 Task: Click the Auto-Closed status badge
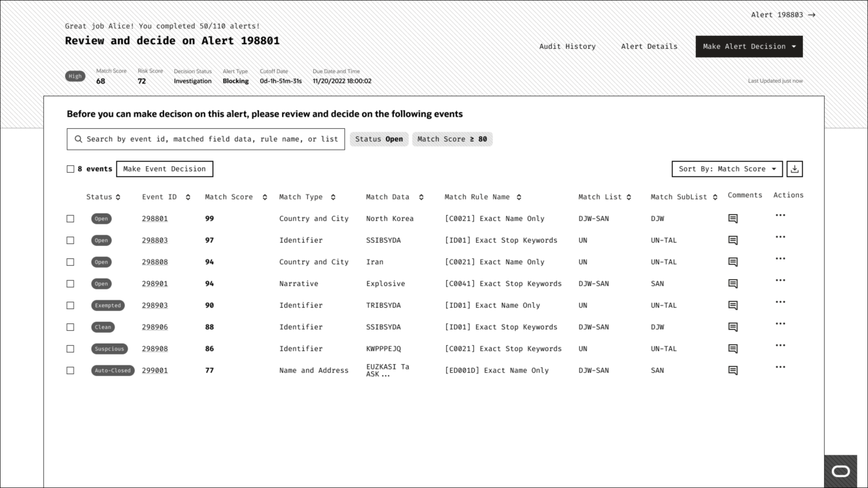coord(113,371)
